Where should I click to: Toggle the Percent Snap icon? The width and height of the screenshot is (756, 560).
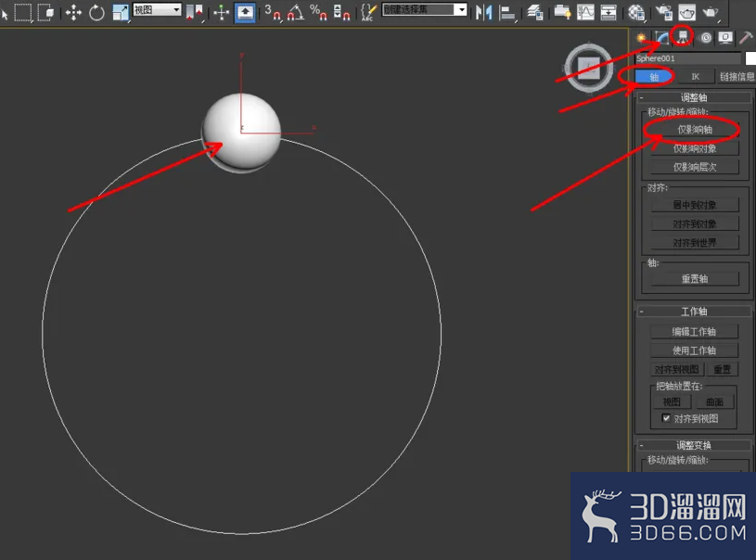(x=319, y=12)
